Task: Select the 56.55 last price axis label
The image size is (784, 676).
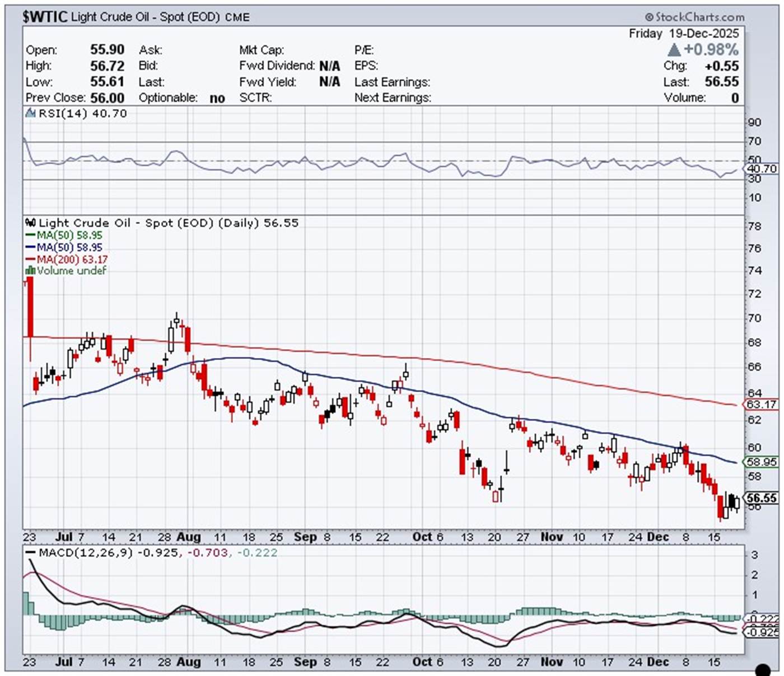Action: click(762, 498)
